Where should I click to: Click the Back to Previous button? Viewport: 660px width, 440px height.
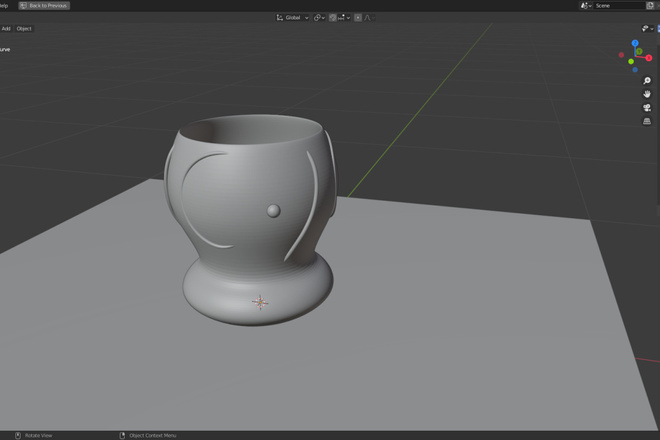(44, 5)
